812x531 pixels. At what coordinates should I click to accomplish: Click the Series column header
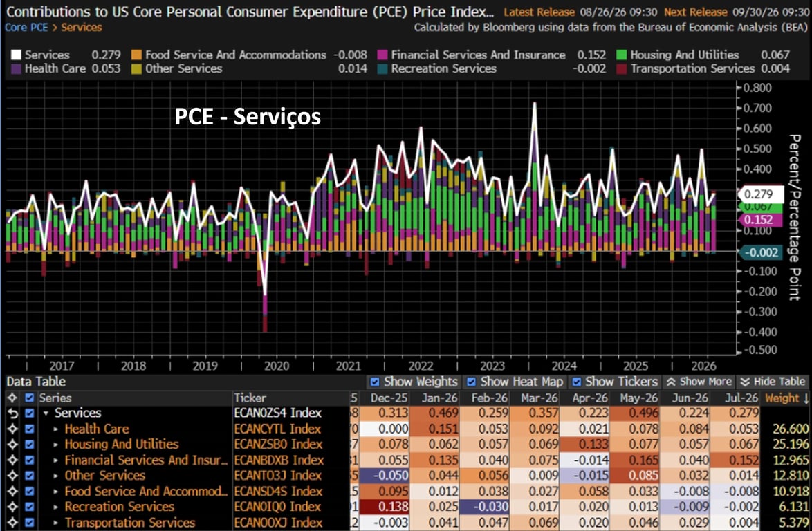[x=55, y=398]
